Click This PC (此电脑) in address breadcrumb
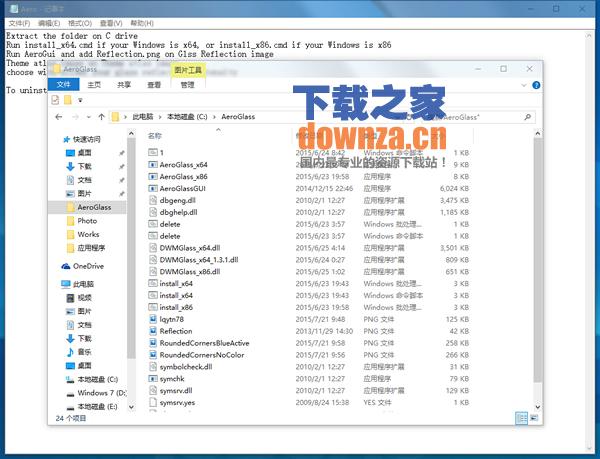 (143, 117)
